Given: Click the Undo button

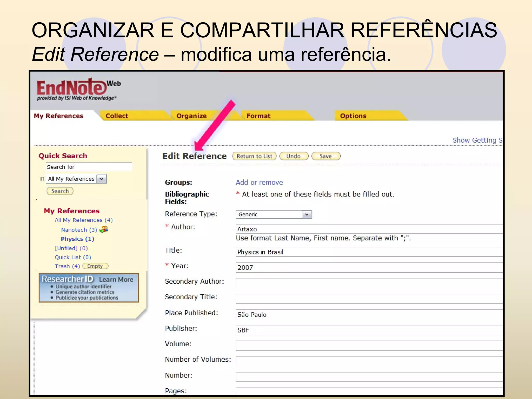Looking at the screenshot, I should [x=294, y=156].
